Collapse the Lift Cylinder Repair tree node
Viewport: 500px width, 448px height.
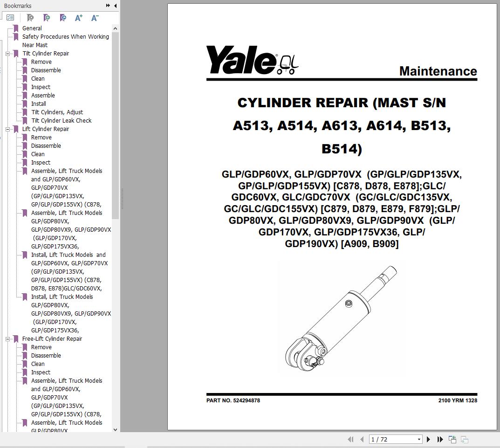coord(7,129)
